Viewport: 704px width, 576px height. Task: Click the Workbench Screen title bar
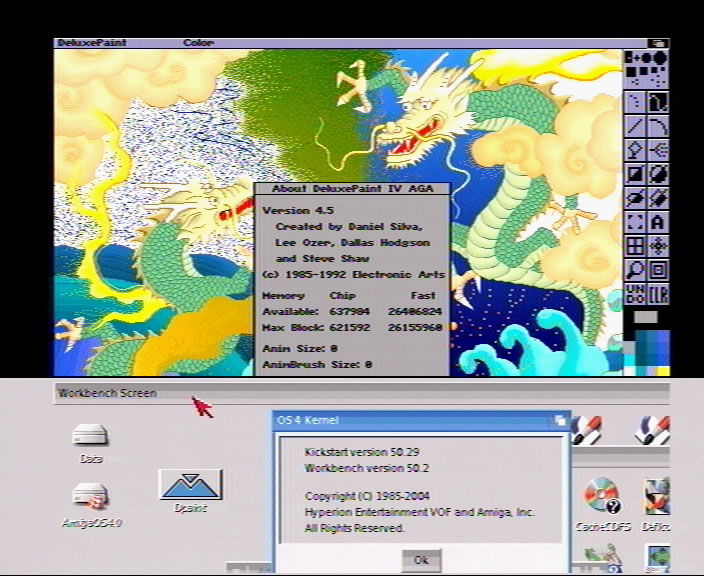(x=361, y=393)
